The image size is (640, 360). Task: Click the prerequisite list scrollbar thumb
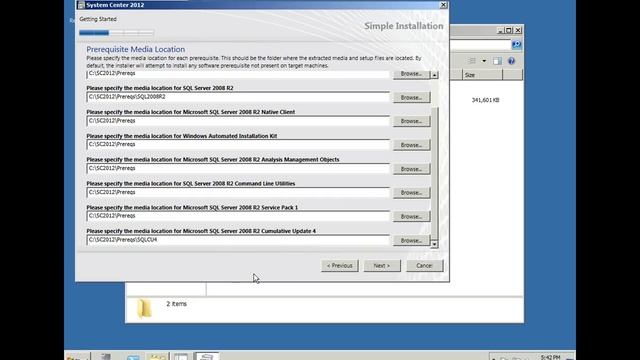click(x=434, y=173)
